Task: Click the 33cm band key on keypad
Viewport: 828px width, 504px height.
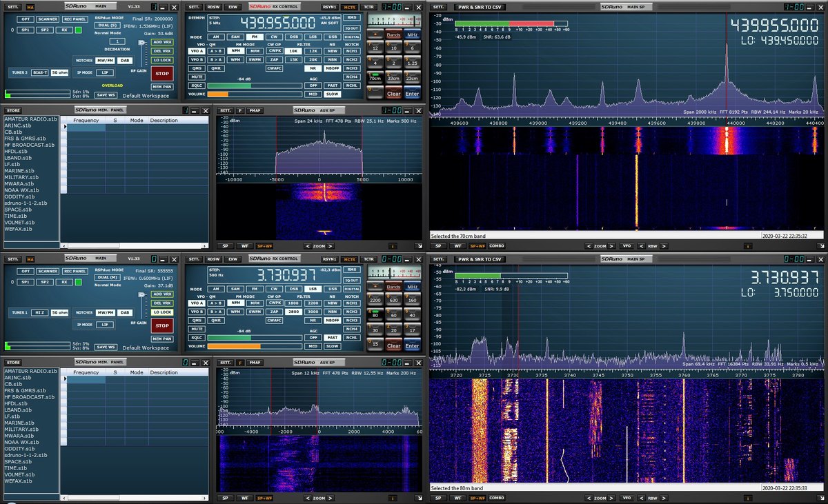Action: [393, 77]
